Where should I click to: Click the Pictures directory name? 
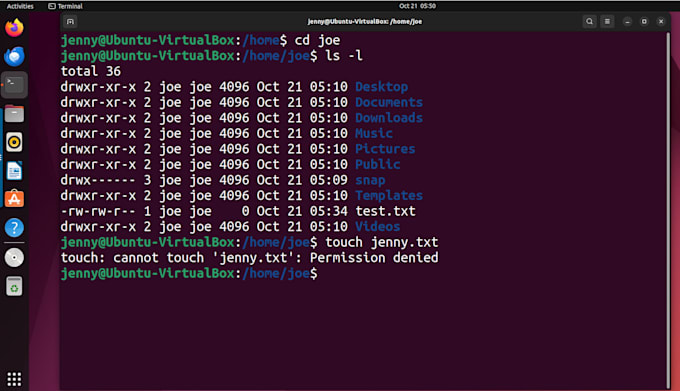point(385,149)
